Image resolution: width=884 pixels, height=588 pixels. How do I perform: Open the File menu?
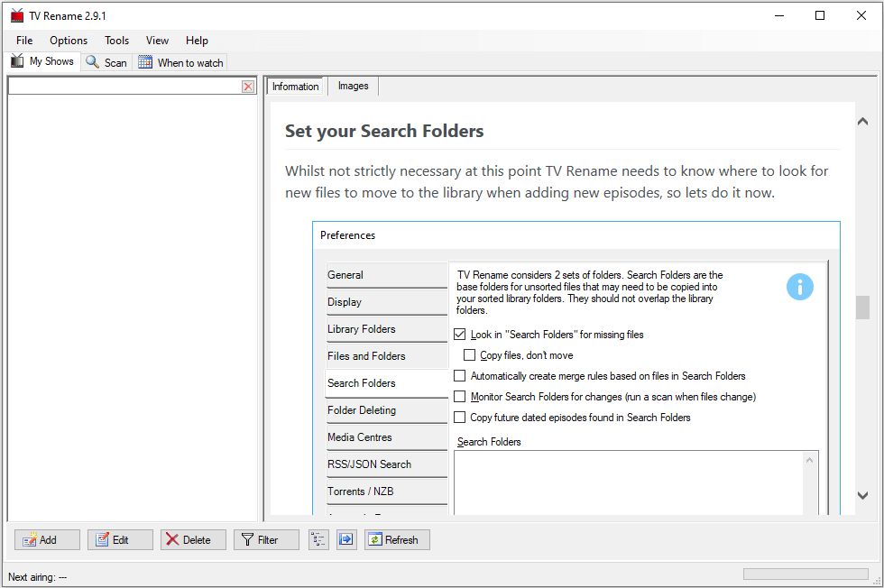click(x=24, y=41)
